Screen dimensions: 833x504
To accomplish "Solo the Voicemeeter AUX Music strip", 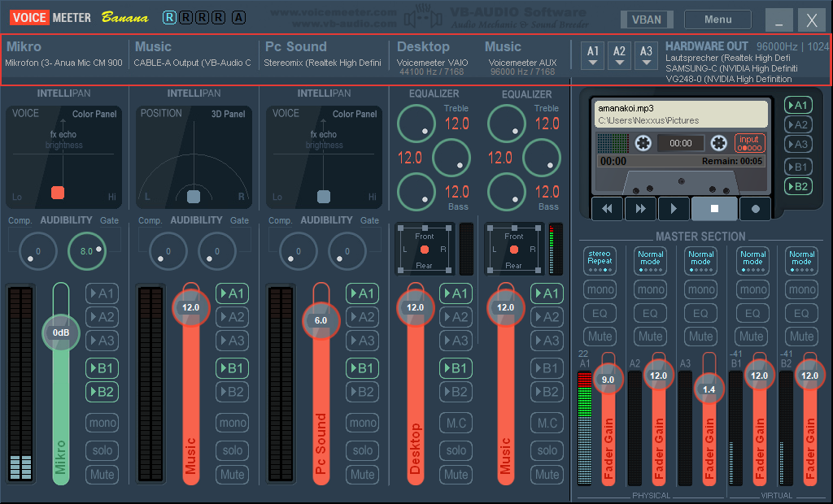I will pos(547,450).
